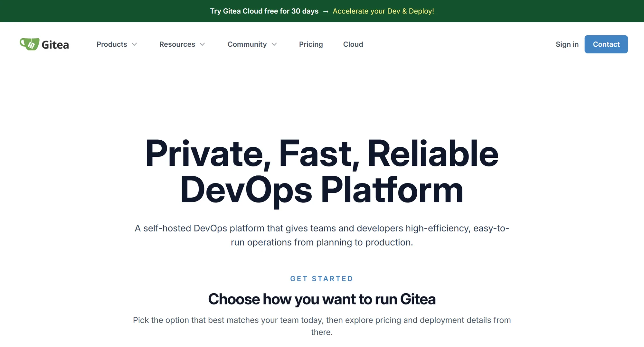This screenshot has height=347, width=644.
Task: Open the Resources menu
Action: coord(177,44)
